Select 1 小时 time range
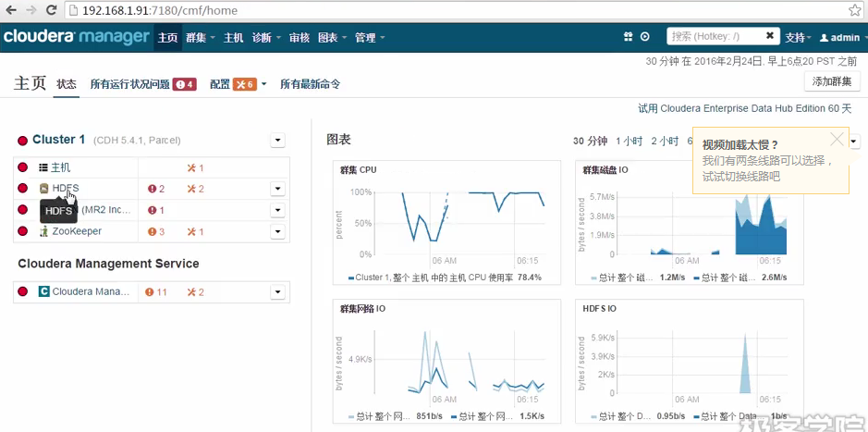868x432 pixels. coord(629,142)
